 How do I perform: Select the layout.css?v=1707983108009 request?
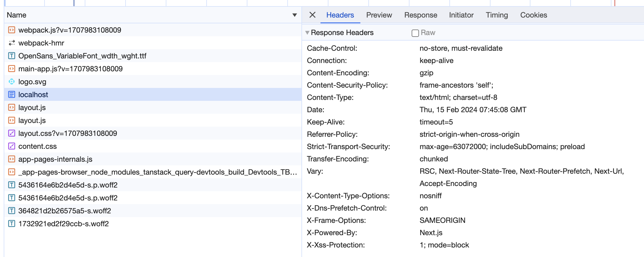coord(153,133)
